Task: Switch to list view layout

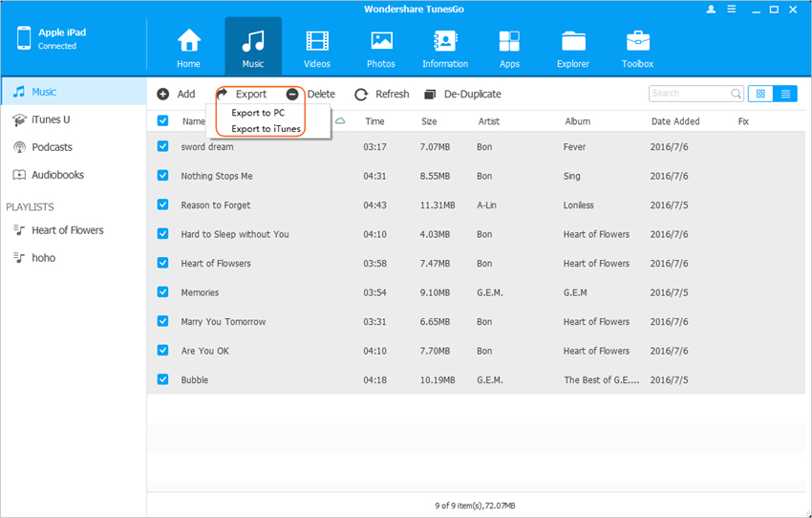Action: pos(785,94)
